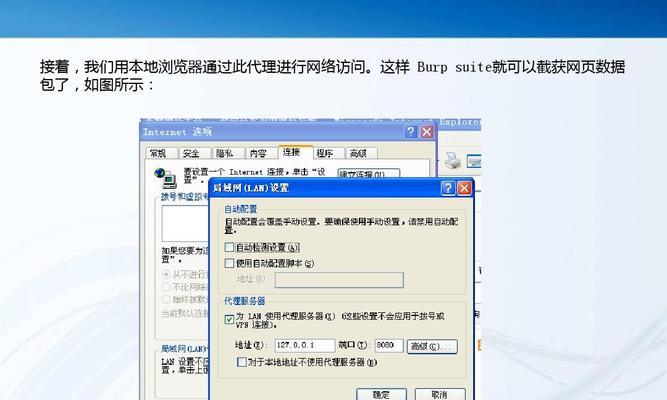Click the LAN settings dialog help icon

[448, 188]
